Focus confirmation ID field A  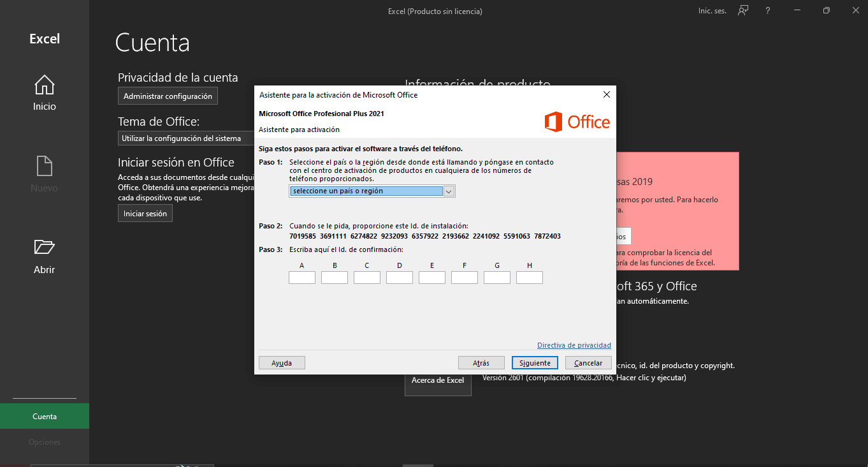coord(302,278)
